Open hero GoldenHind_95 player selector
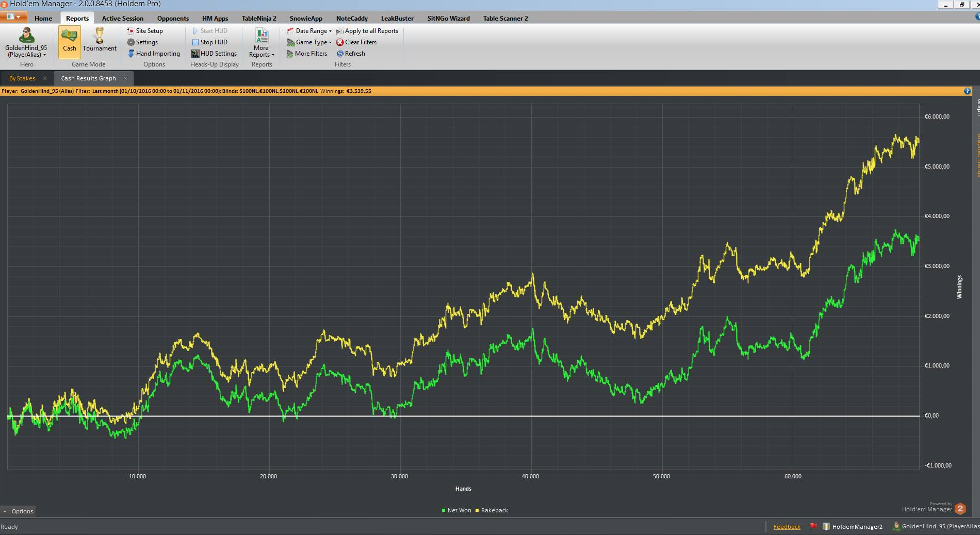Screen dimensions: 980x535 pos(26,42)
